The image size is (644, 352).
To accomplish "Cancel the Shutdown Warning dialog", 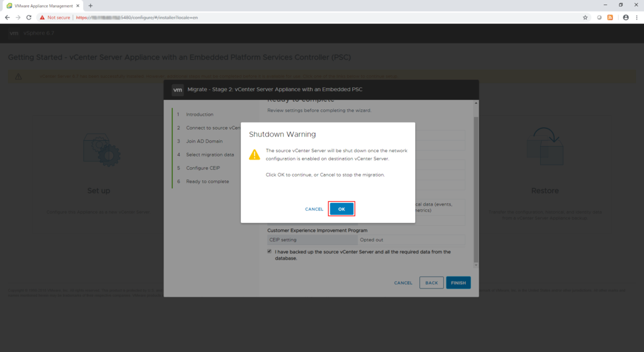I will [314, 209].
